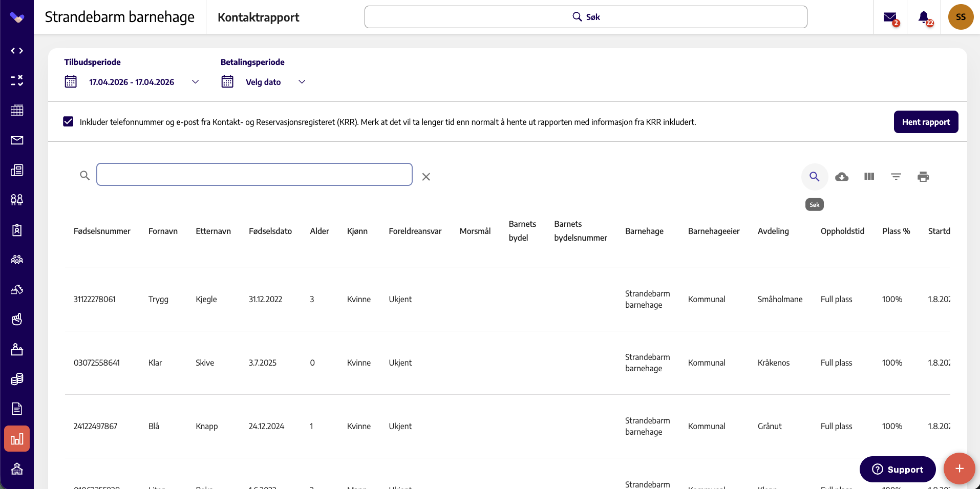Open the reports bar chart sidebar icon
Screen dimensions: 980x489
click(17, 439)
